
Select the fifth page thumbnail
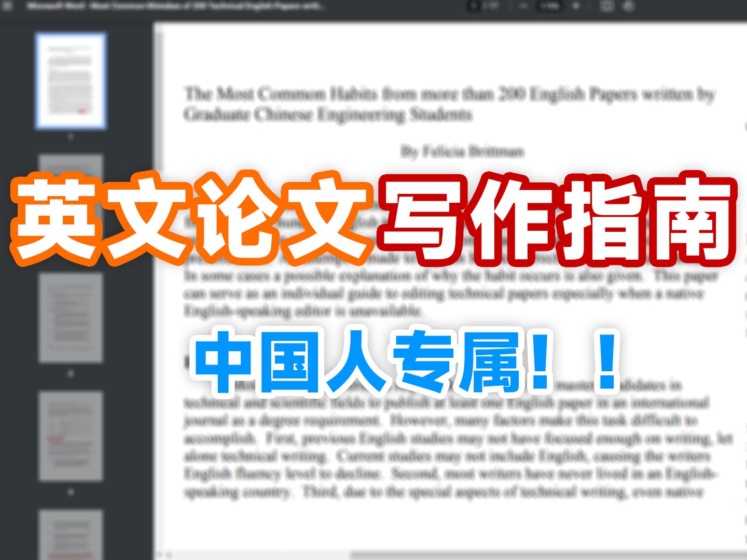point(71,535)
